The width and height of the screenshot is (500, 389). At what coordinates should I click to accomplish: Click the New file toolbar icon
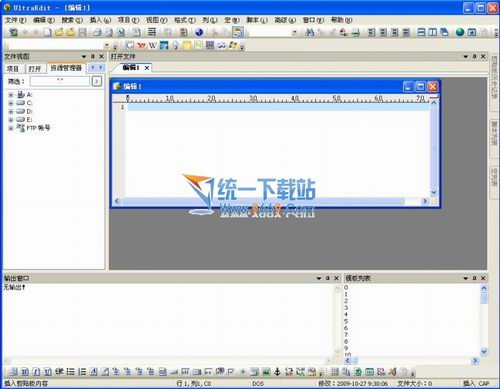click(48, 32)
